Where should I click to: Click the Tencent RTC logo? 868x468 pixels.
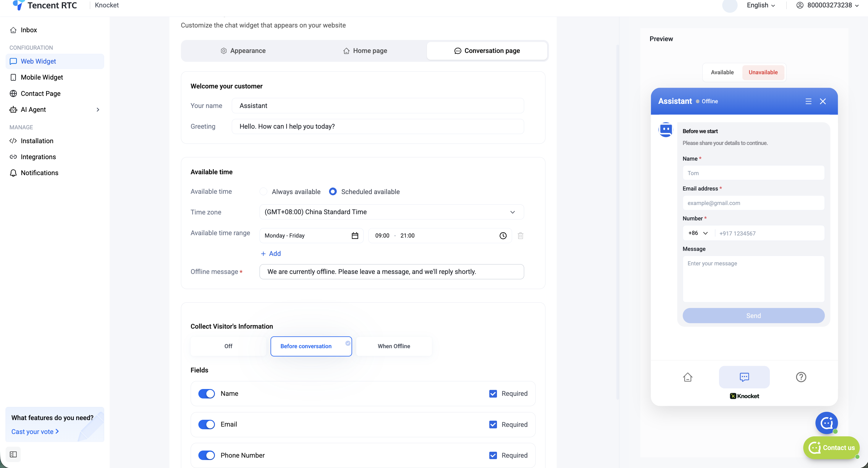45,5
